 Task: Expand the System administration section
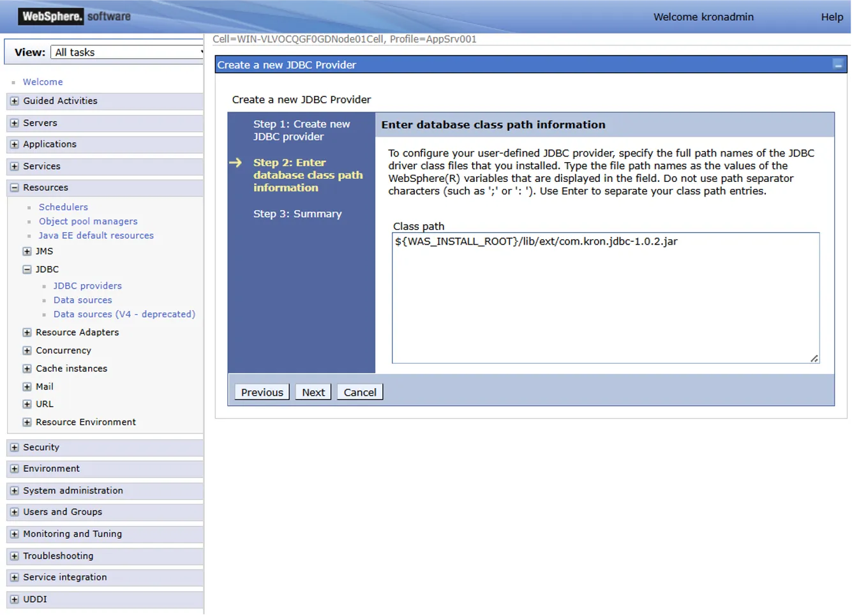(14, 491)
